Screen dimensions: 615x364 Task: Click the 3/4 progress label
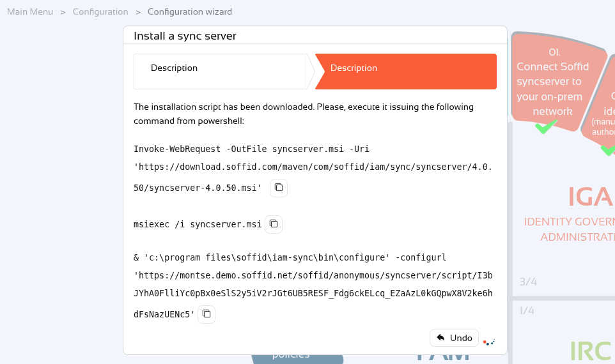pos(528,282)
